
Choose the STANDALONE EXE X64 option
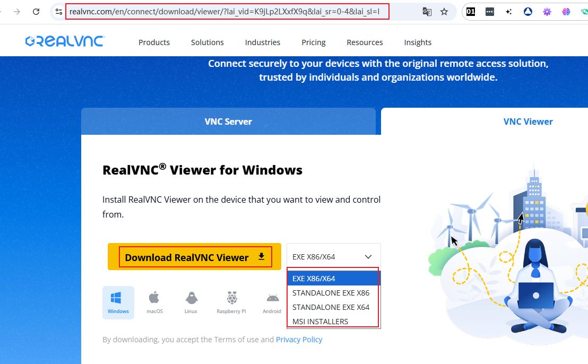point(333,307)
